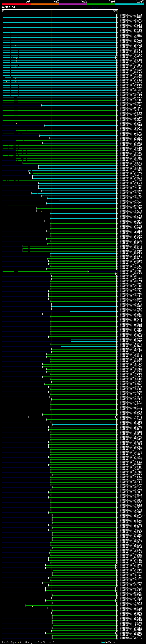Image resolution: width=146 pixels, height=644 pixels.
Task: Select the UniRef100_A4HNY6 label
Action: (x=131, y=417)
